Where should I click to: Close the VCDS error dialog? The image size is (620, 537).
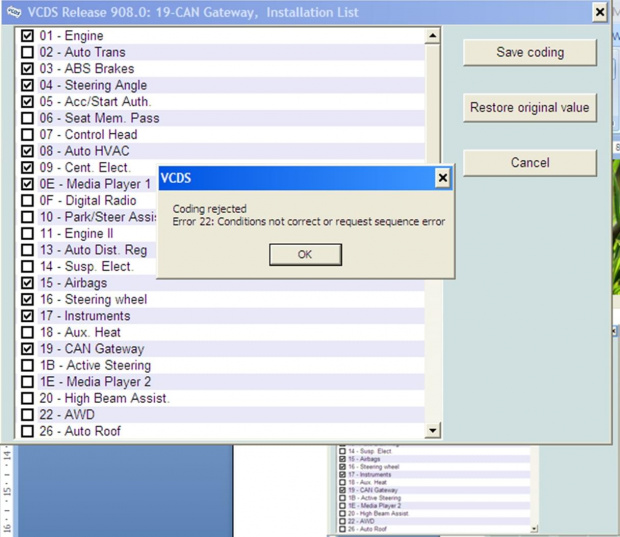click(442, 178)
